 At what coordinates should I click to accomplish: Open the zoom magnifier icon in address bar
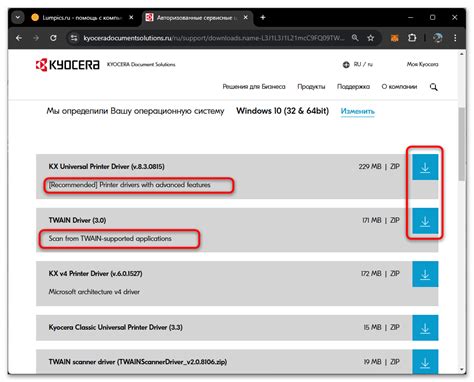coord(355,38)
